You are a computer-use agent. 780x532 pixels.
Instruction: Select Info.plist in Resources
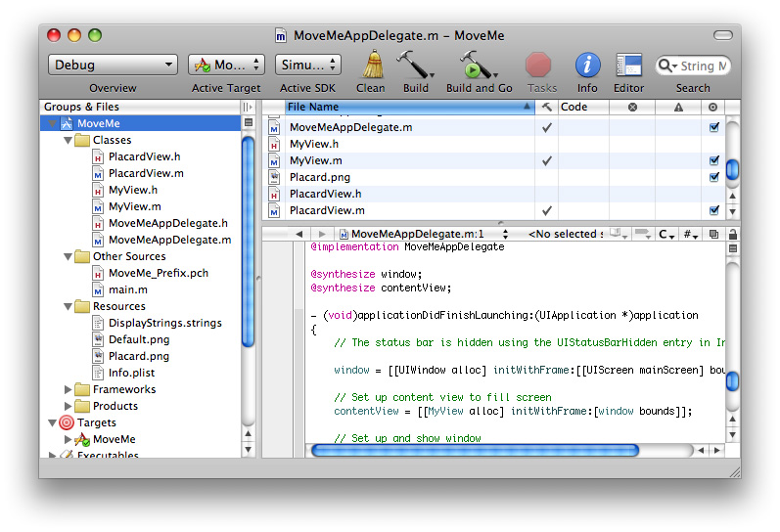(131, 373)
